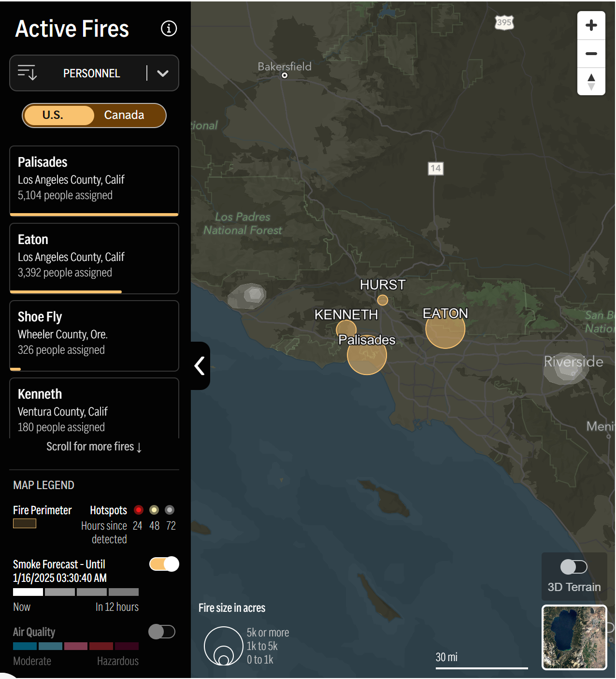Viewport: 616px width, 679px height.
Task: Click the Hurst fire marker on map
Action: [x=383, y=300]
